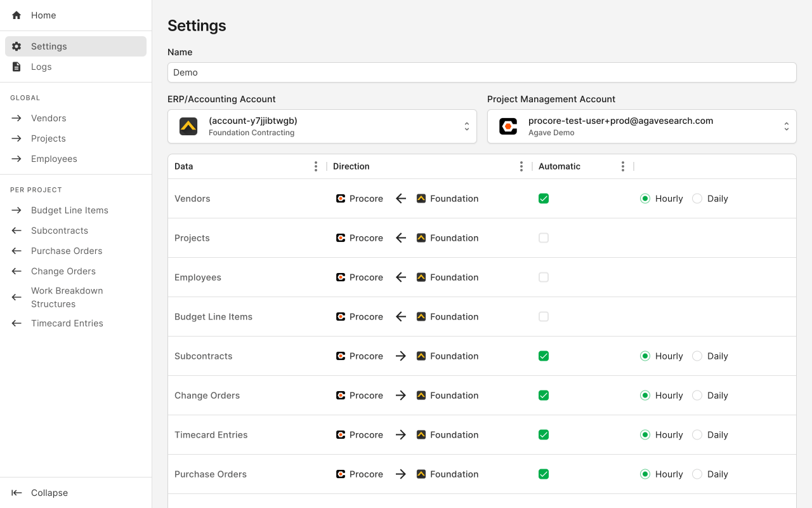Screen dimensions: 812x508
Task: Open Timecard Entries in sidebar
Action: 76,323
